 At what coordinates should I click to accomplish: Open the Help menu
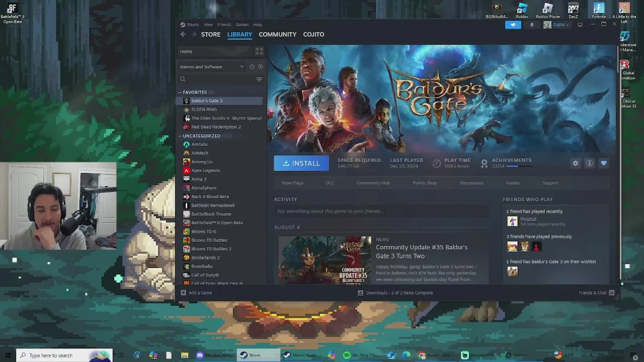[258, 25]
